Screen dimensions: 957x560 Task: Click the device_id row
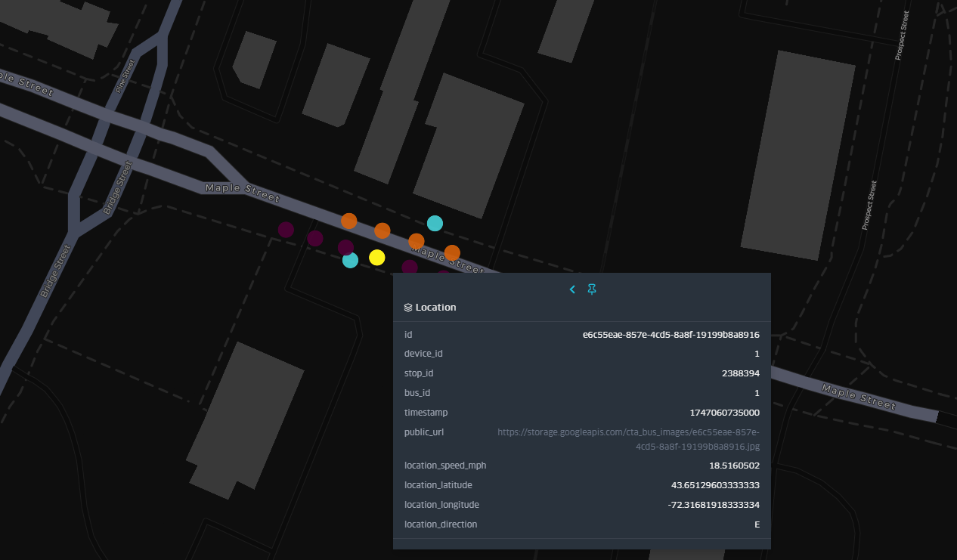tap(582, 353)
